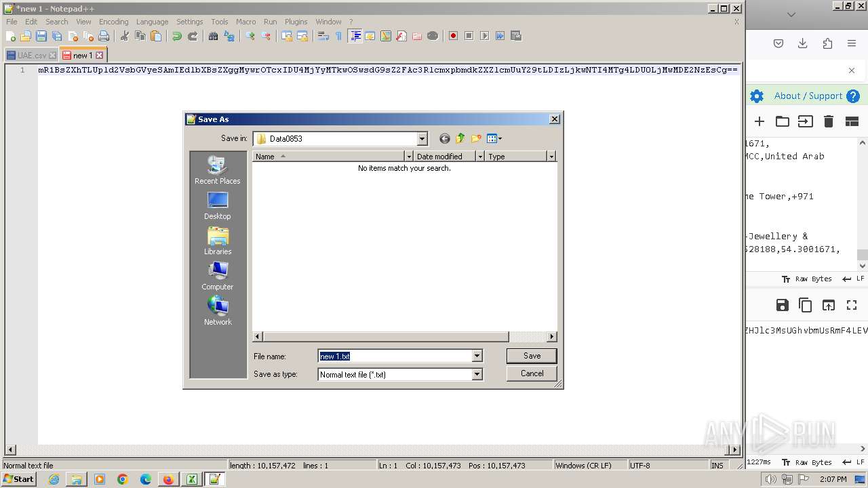Click the Stop Recording macro icon
Viewport: 868px width, 488px height.
pyautogui.click(x=469, y=36)
